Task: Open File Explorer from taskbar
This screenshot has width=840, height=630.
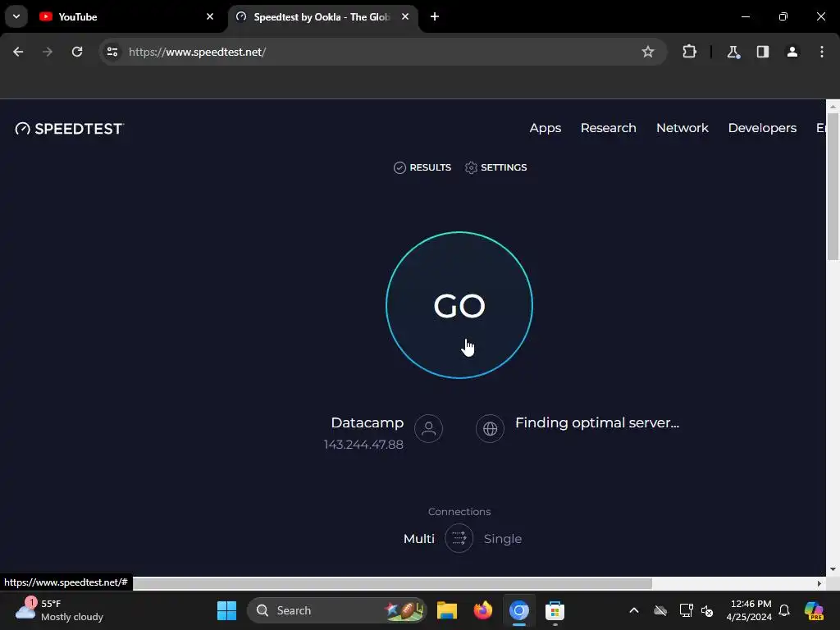Action: point(447,610)
